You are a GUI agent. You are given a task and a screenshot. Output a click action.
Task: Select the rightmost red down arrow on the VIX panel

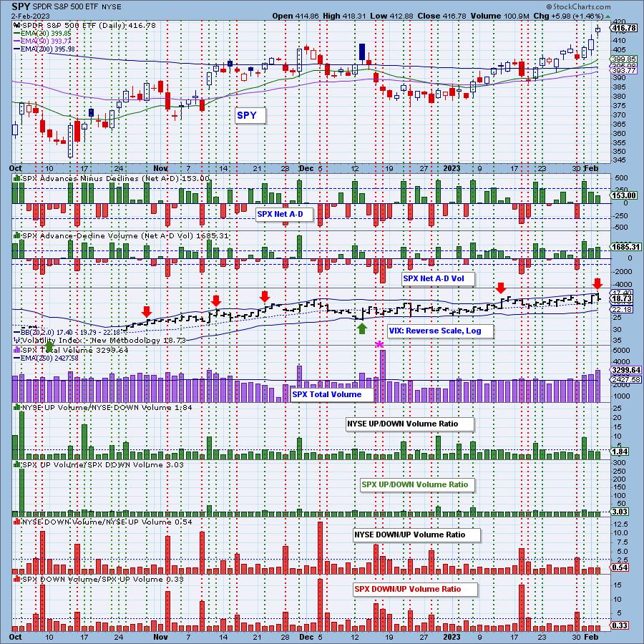point(597,283)
